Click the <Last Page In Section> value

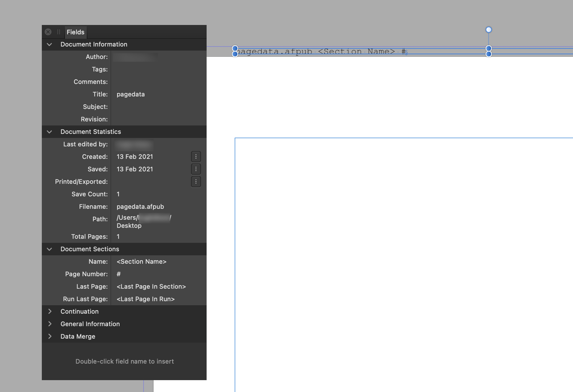tap(151, 287)
